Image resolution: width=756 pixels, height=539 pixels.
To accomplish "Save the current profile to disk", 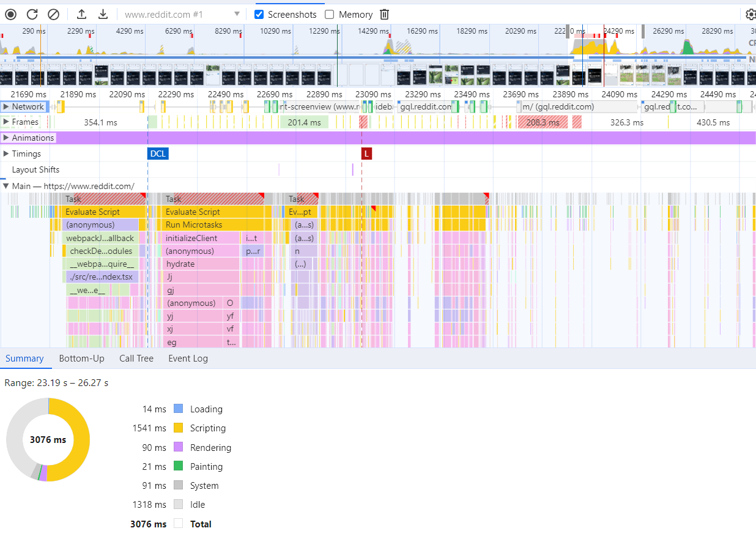I will click(x=103, y=13).
